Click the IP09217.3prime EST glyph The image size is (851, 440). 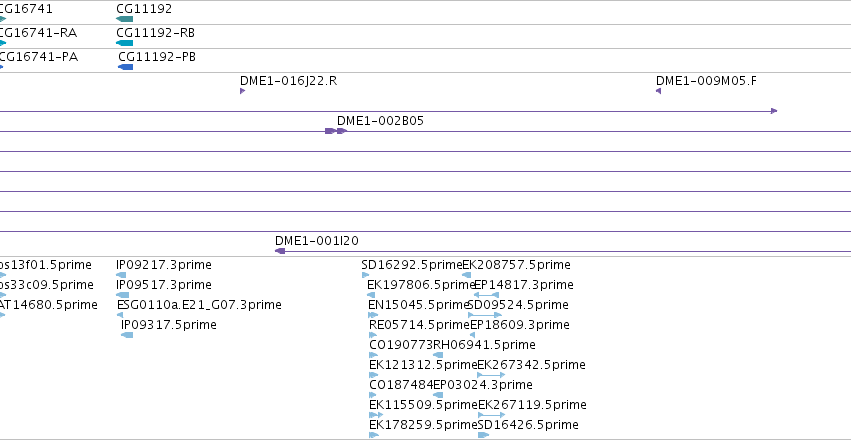click(121, 275)
